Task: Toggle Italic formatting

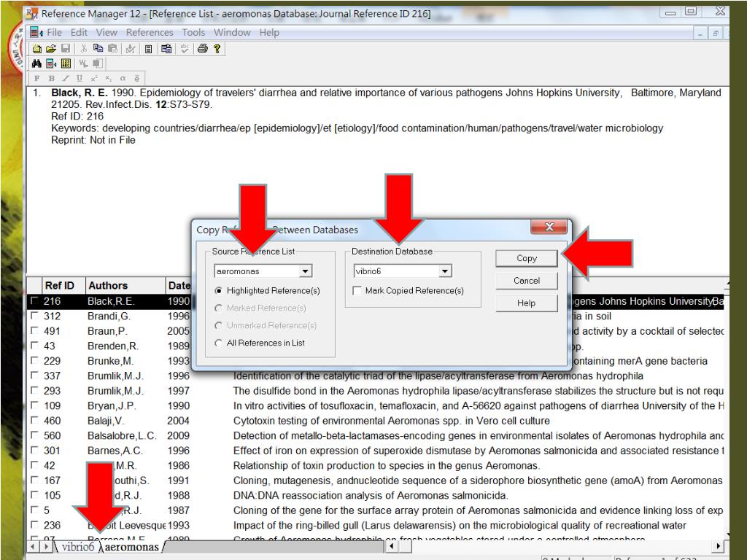Action: click(66, 79)
